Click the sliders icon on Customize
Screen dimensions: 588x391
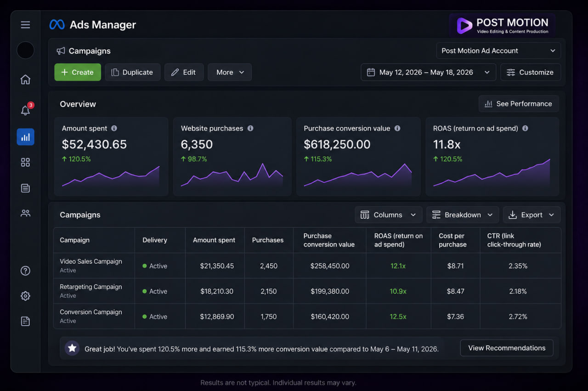(511, 72)
